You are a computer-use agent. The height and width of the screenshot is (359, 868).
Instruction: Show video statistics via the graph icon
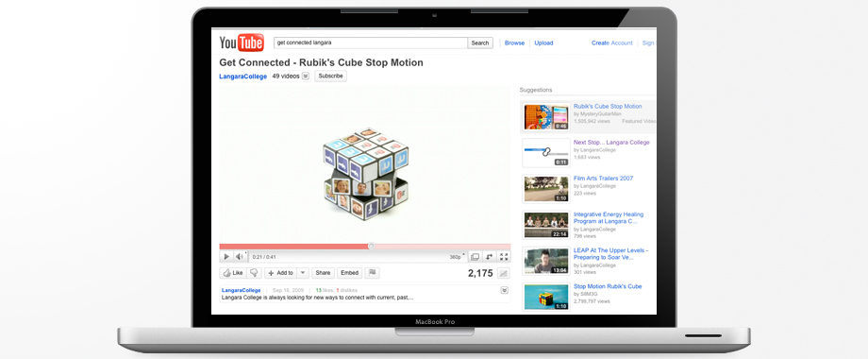[503, 273]
